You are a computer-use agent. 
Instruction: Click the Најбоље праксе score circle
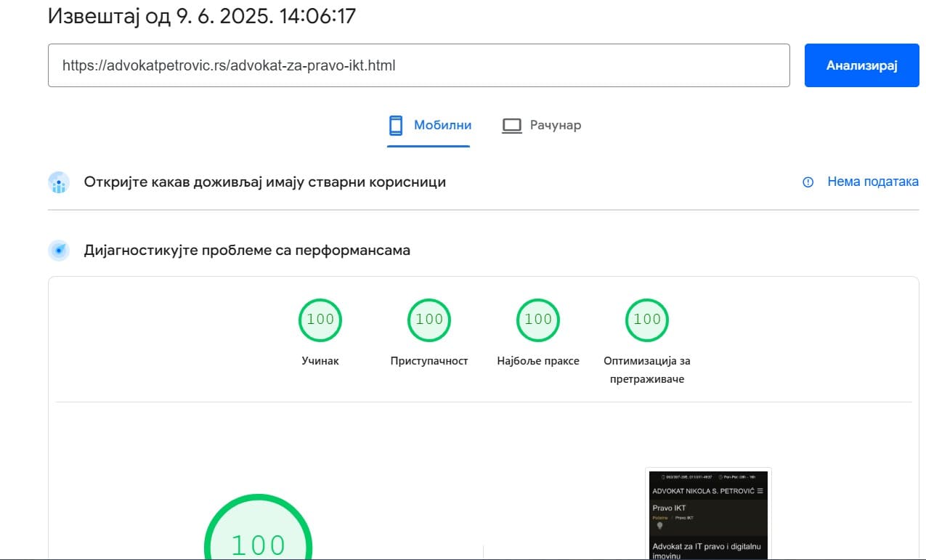coord(538,320)
